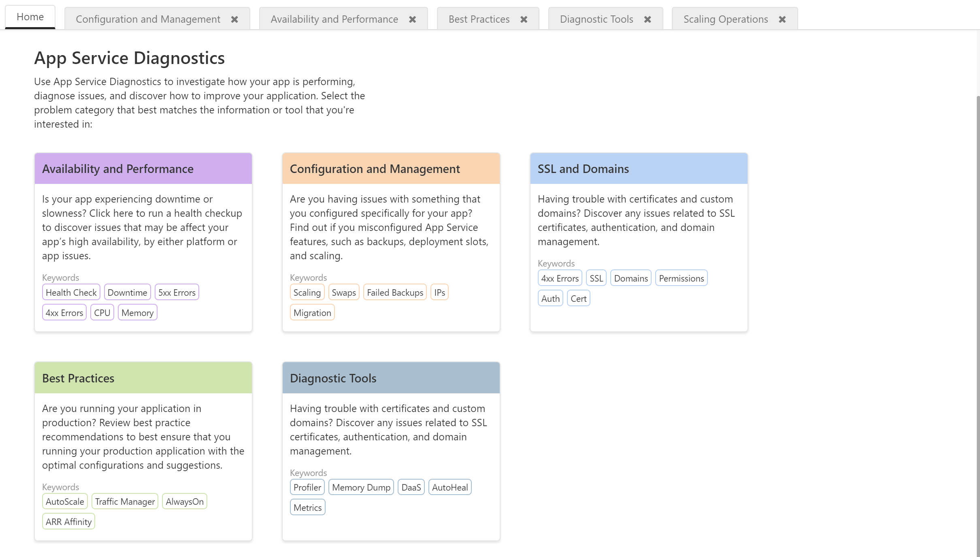Click the 5xx Errors keyword tag

pos(177,292)
